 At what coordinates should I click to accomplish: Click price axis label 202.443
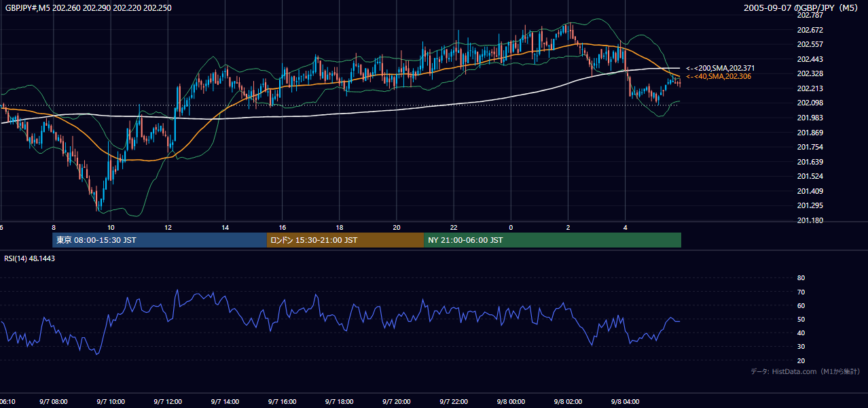coord(810,59)
